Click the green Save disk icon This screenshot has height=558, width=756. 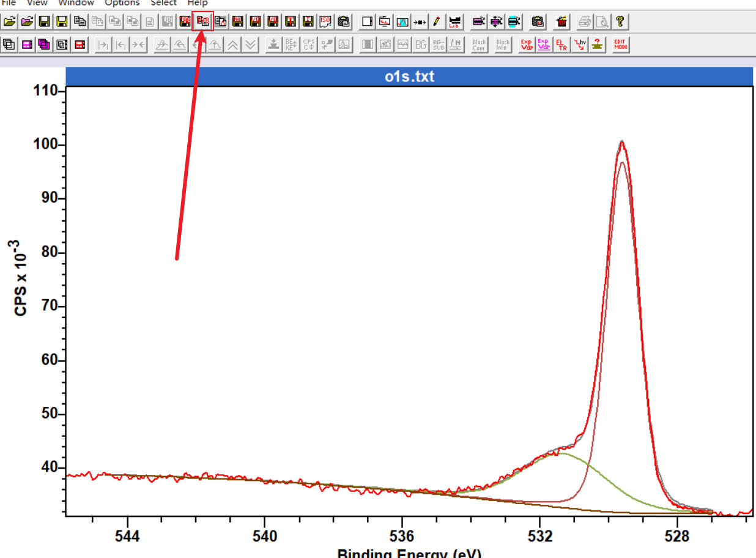[44, 21]
